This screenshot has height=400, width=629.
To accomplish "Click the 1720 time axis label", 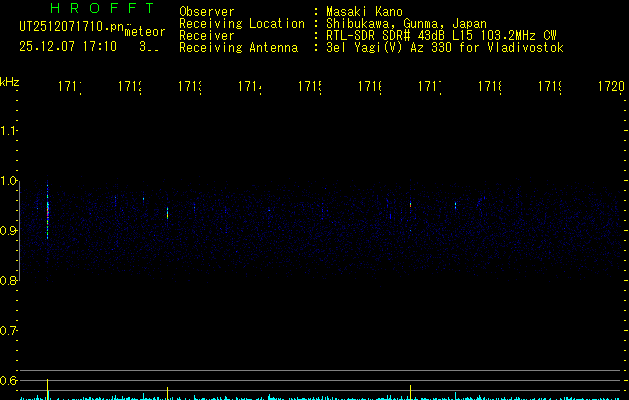I will click(611, 86).
